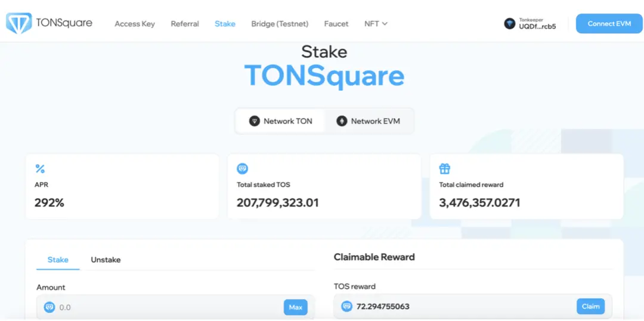The image size is (644, 321).
Task: Switch to Network TON
Action: click(x=281, y=121)
